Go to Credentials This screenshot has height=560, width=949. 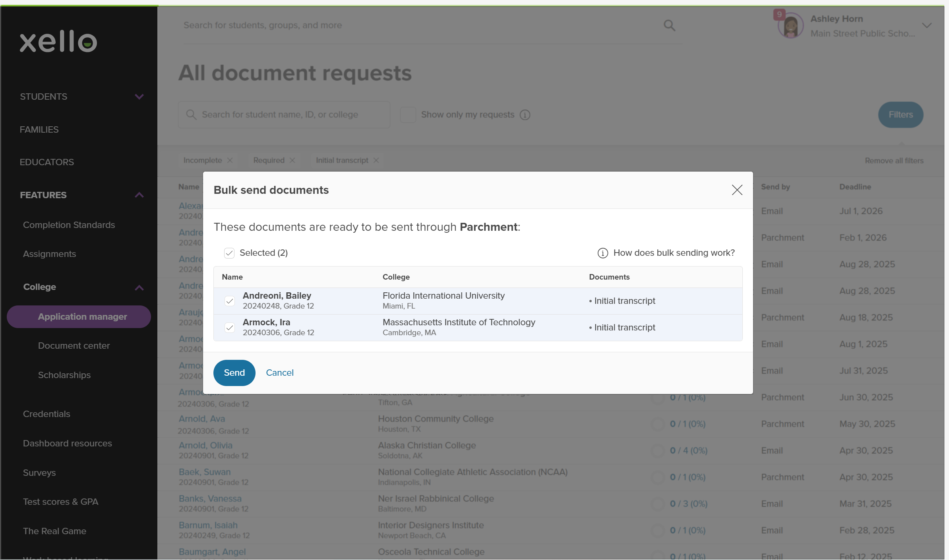click(x=46, y=414)
